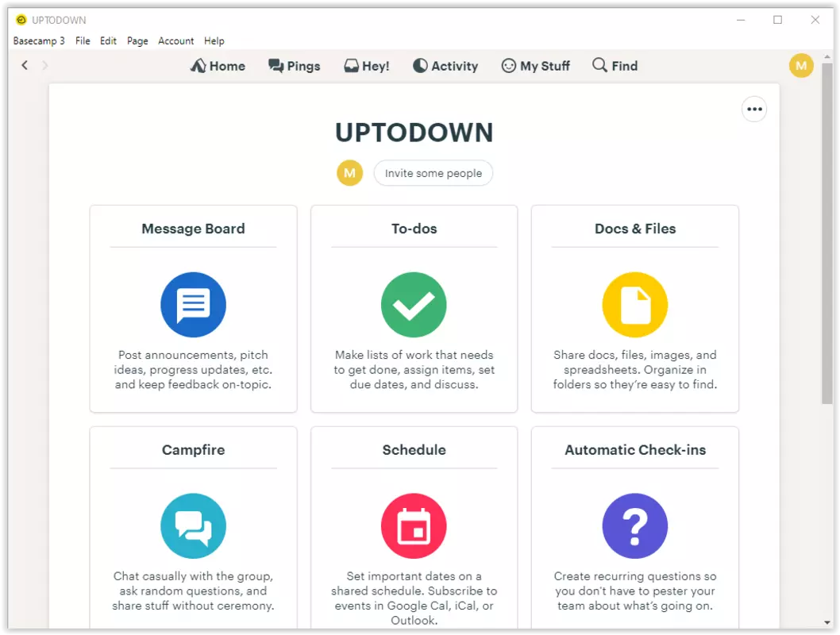The image size is (840, 635).
Task: Open the project options three-dot menu
Action: (x=754, y=110)
